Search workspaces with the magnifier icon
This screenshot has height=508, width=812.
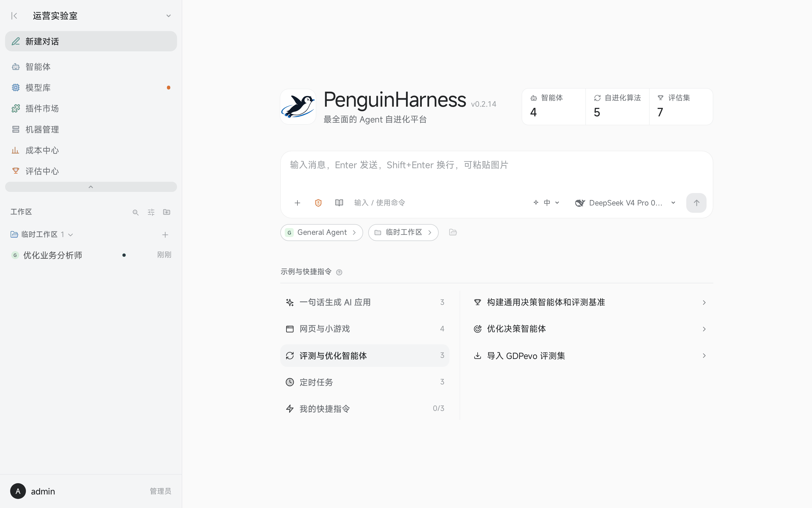coord(136,212)
